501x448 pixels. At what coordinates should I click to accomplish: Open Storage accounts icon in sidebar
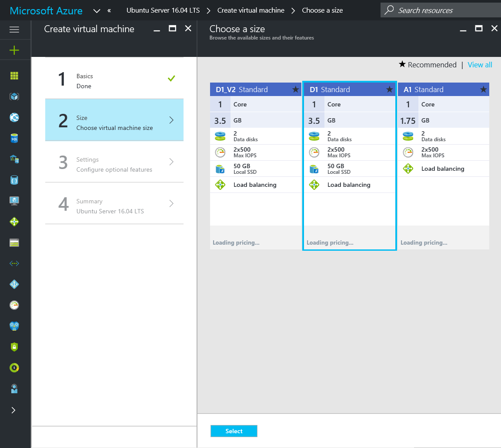click(x=14, y=242)
